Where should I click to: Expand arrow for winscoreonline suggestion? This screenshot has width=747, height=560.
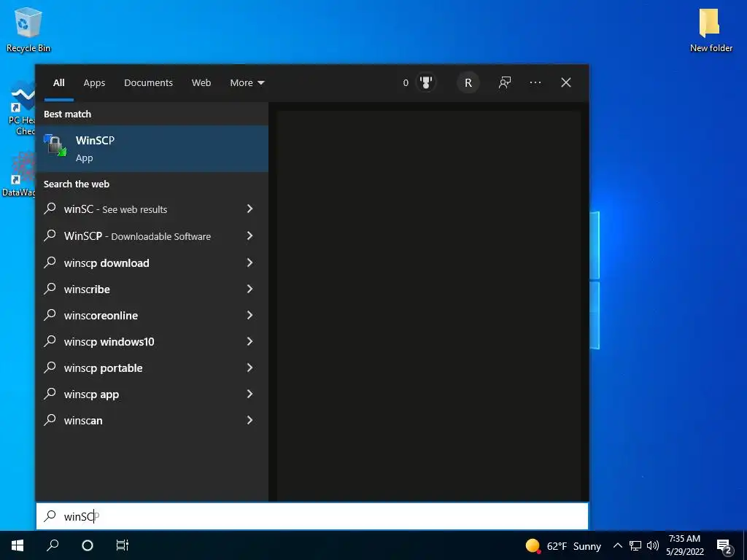click(249, 315)
